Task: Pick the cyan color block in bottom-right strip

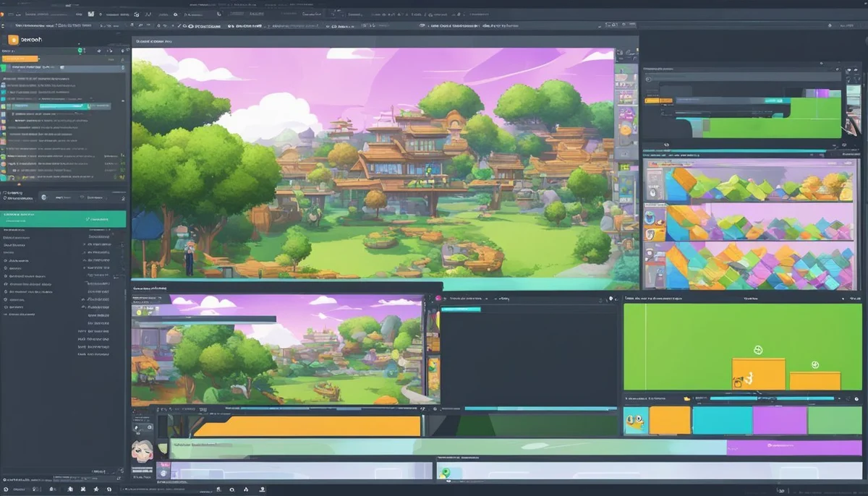Action: coord(722,420)
